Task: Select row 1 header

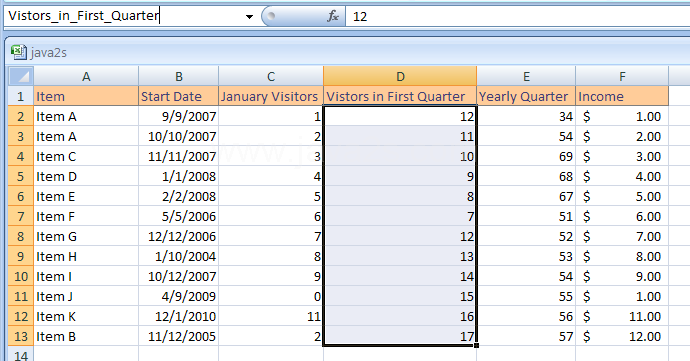Action: (x=21, y=96)
